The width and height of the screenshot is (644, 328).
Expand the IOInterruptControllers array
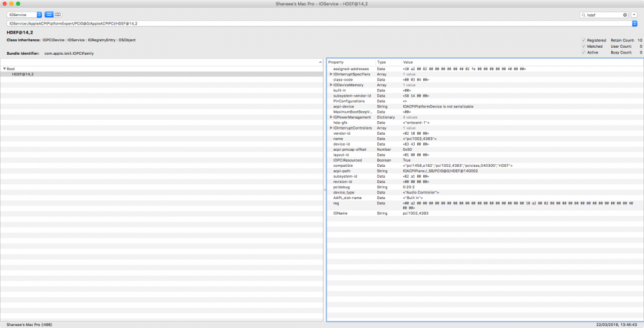331,128
